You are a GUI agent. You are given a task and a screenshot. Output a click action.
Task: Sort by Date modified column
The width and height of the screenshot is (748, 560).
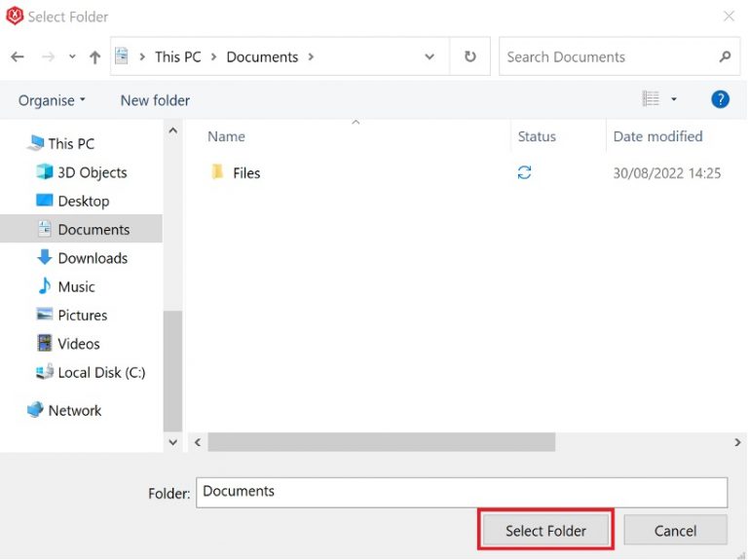pos(657,136)
